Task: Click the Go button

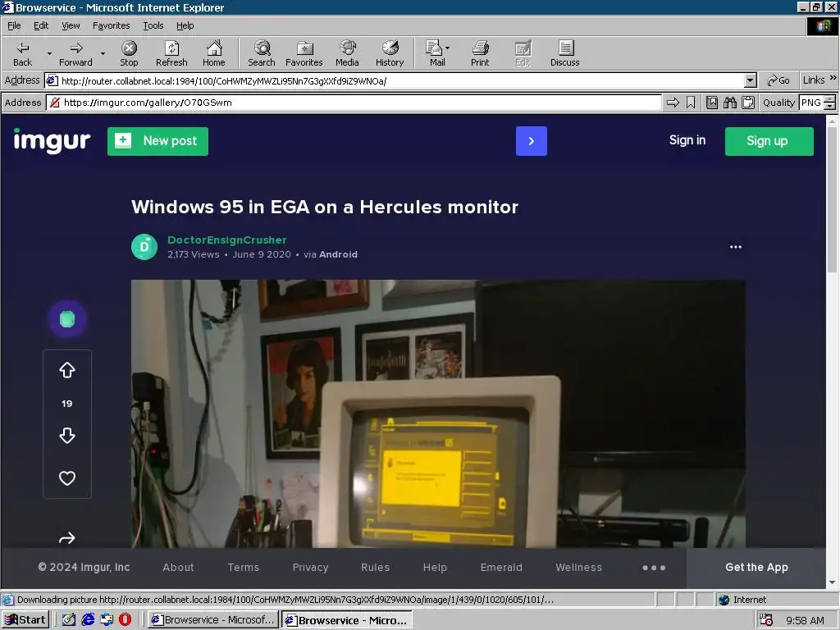Action: (778, 80)
